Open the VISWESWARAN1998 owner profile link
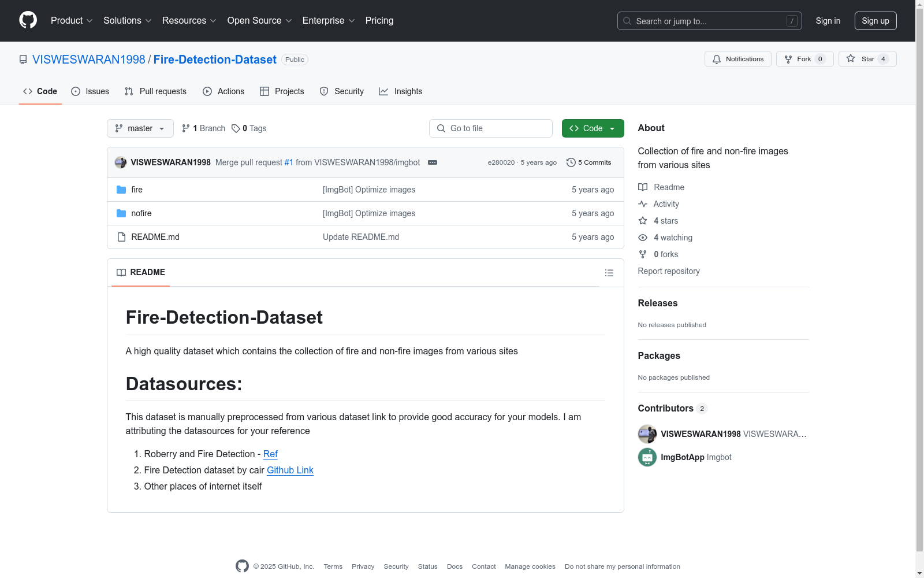This screenshot has height=578, width=924. tap(89, 60)
